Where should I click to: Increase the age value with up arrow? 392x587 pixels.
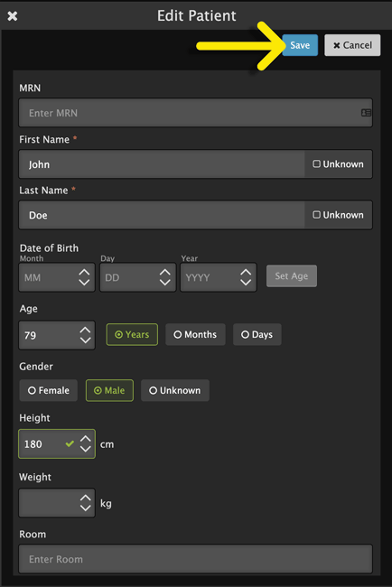coord(85,331)
